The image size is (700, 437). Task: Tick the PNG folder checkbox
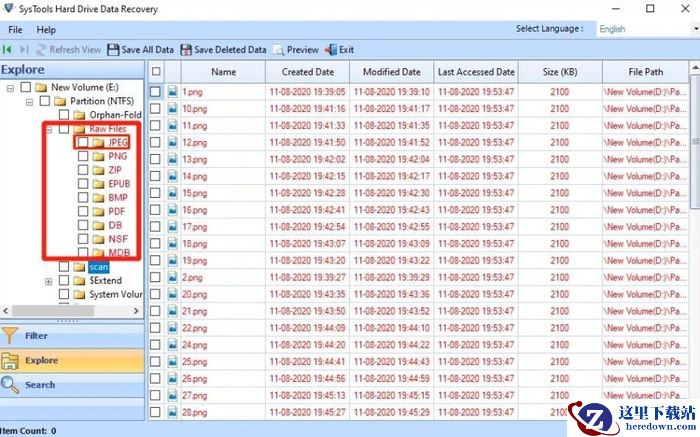83,156
